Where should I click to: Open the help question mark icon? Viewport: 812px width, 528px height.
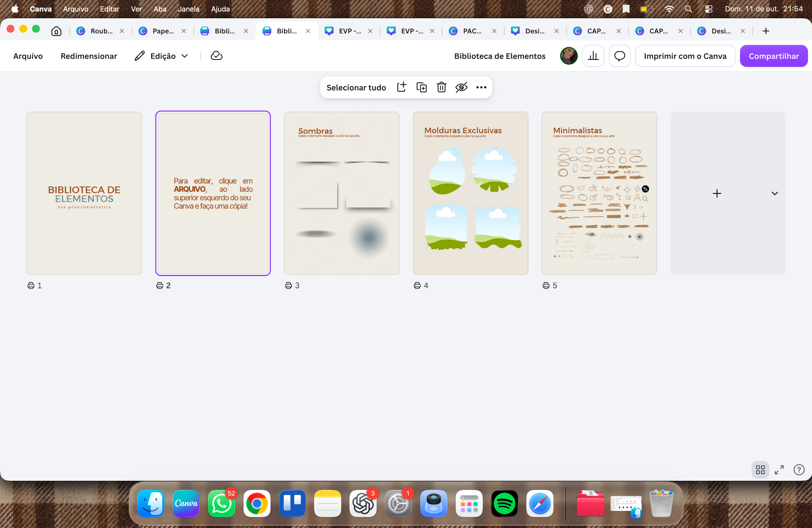tap(799, 470)
